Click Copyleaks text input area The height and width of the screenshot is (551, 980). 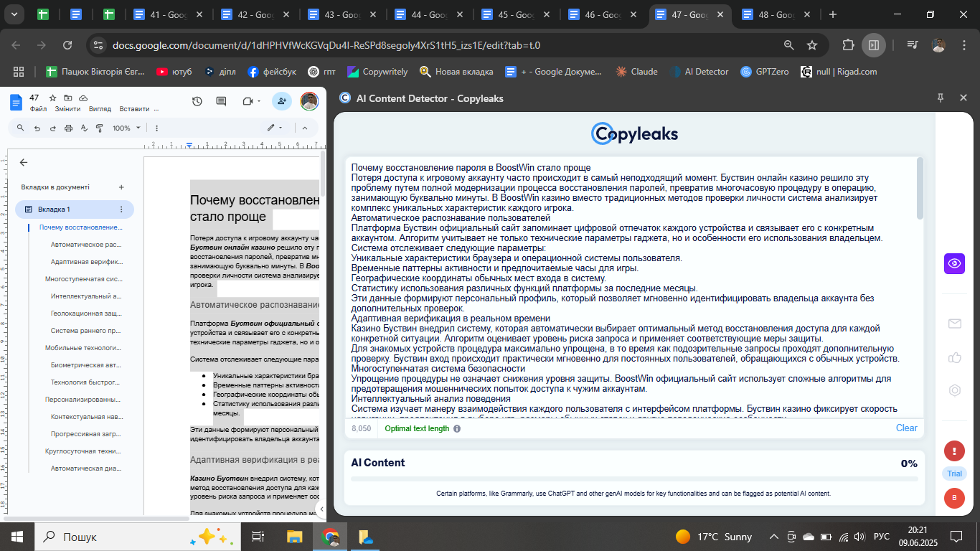(630, 286)
